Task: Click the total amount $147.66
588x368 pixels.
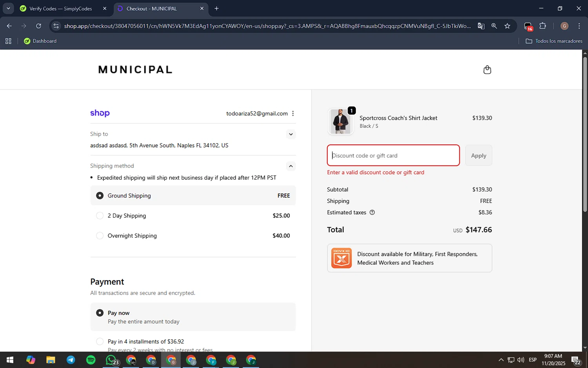Action: tap(479, 230)
